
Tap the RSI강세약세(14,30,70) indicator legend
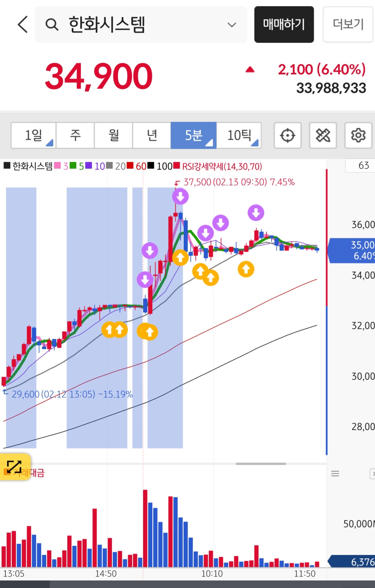coord(218,166)
